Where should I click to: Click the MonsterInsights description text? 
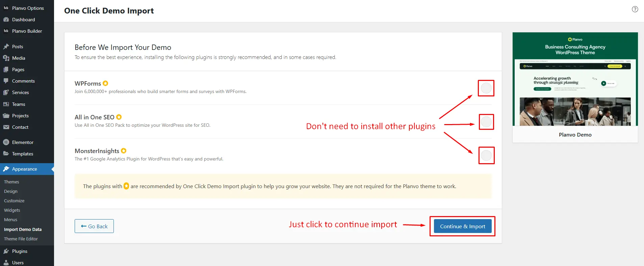click(149, 159)
